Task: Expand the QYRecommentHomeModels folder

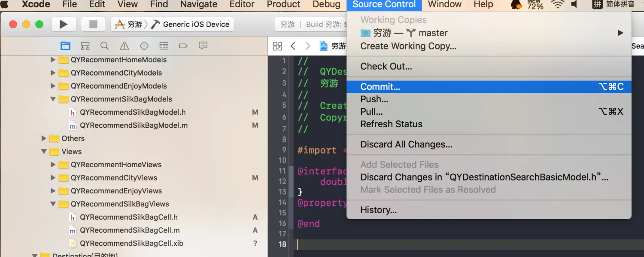Action: point(53,60)
